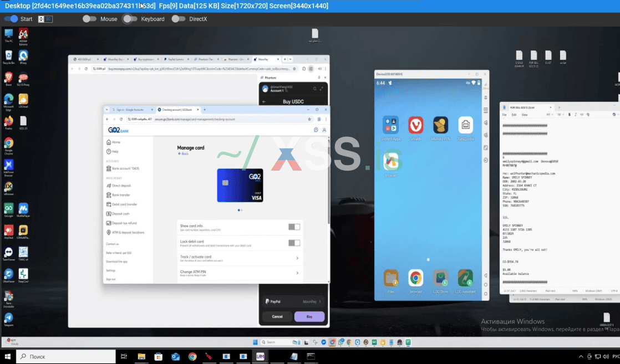620x364 pixels.
Task: Open heading style dropdown in Notepad
Action: tap(549, 115)
